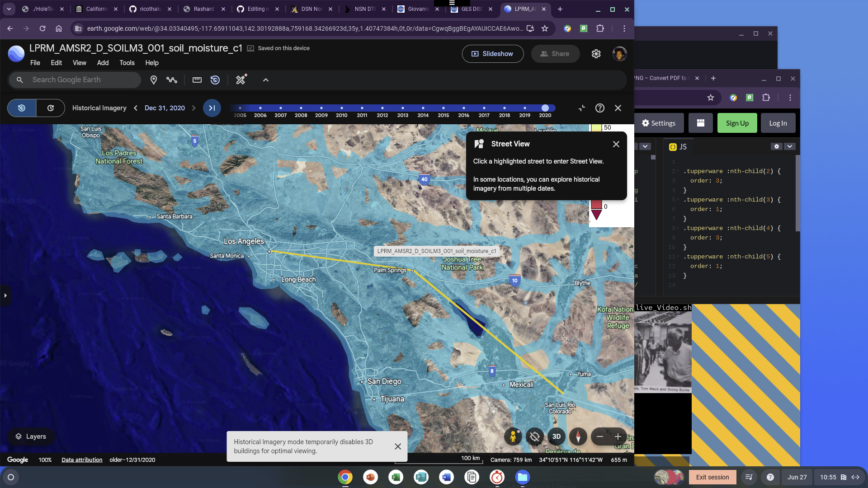The height and width of the screenshot is (488, 868).
Task: Switch the map to 3D view
Action: (557, 436)
